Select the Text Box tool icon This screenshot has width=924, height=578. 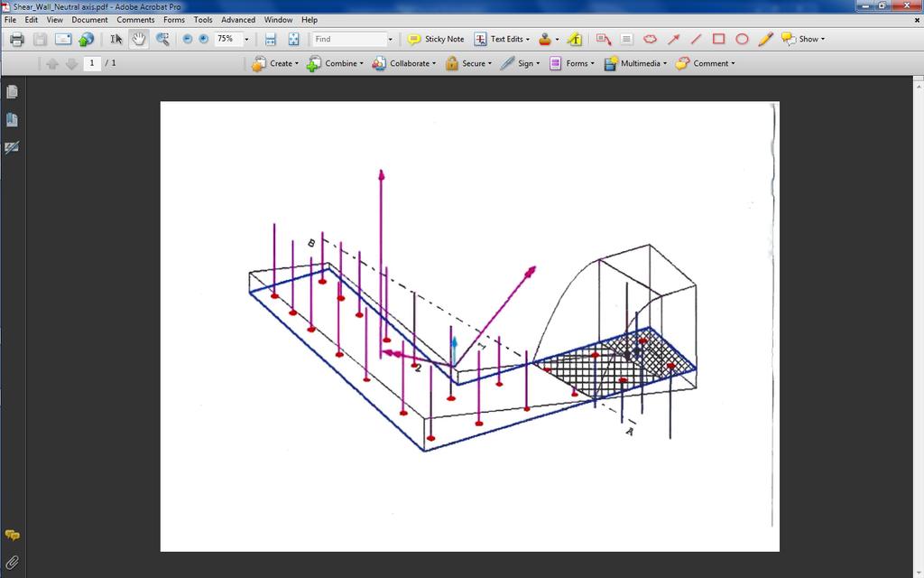coord(626,40)
